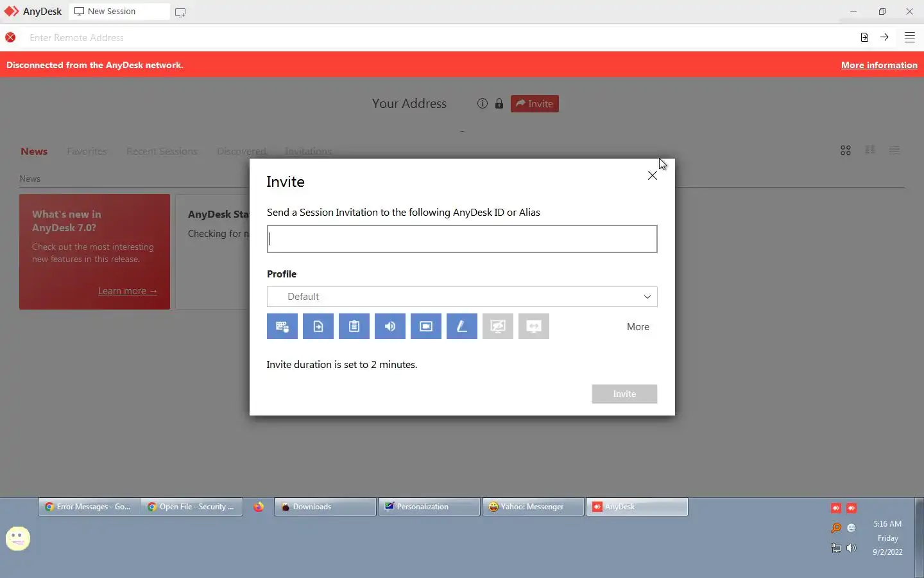Click the Learn more link in news card

[128, 291]
